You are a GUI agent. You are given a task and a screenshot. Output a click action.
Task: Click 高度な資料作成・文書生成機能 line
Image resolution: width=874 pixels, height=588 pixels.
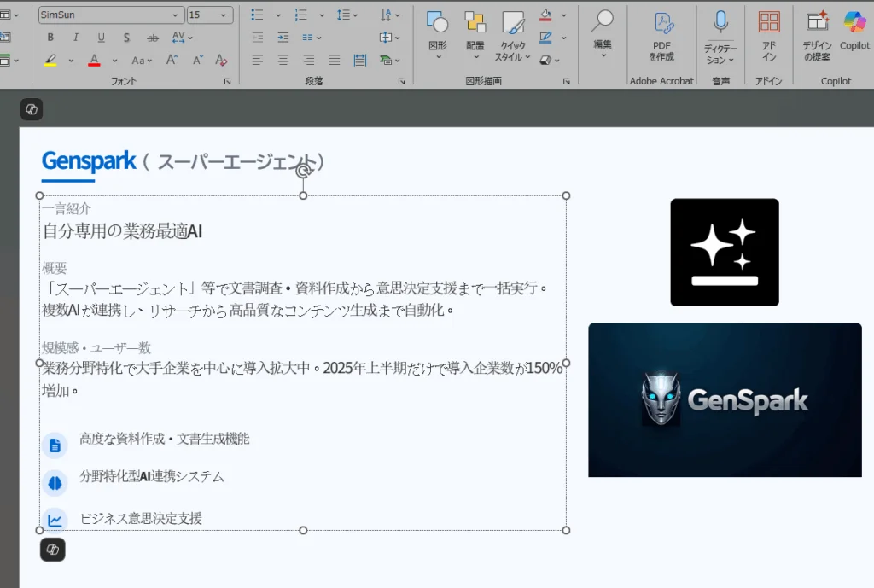point(165,440)
